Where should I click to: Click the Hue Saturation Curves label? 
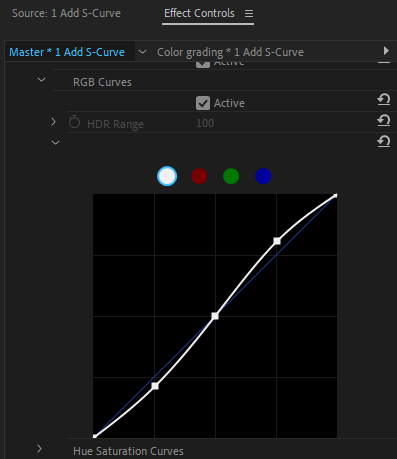pyautogui.click(x=128, y=451)
